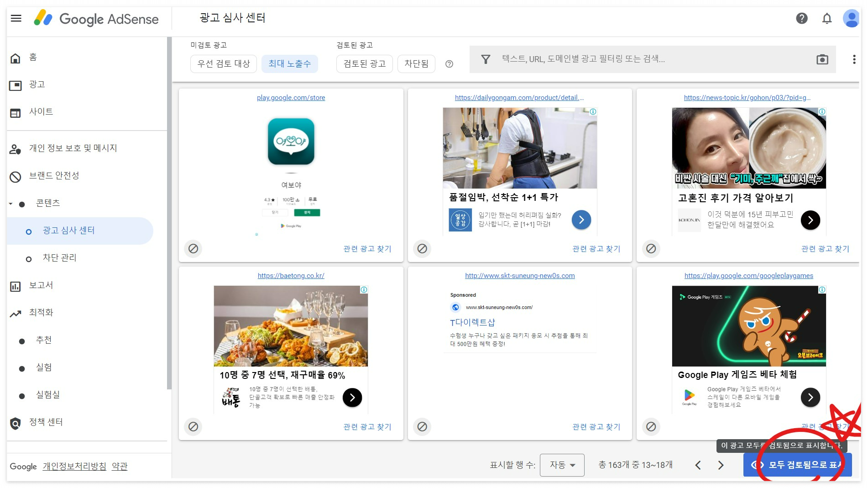This screenshot has height=488, width=868.
Task: Open 콘텐츠 menu item
Action: pyautogui.click(x=48, y=203)
